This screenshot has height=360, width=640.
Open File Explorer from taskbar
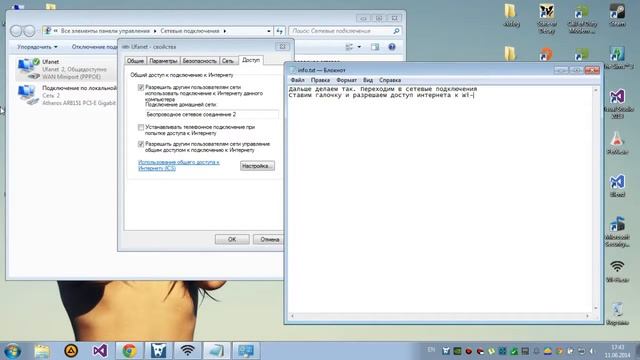(x=42, y=351)
